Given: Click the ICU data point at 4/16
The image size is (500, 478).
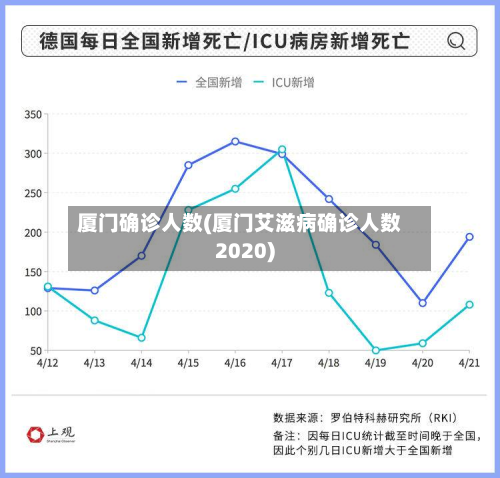Looking at the screenshot, I should tap(235, 189).
